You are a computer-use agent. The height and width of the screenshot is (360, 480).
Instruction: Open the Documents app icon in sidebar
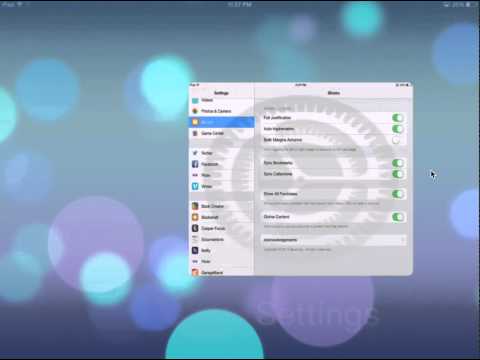(195, 239)
